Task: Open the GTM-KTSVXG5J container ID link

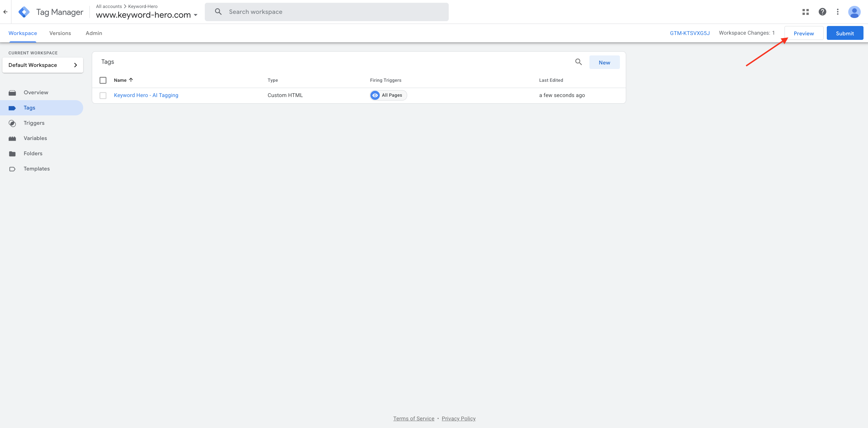Action: (x=690, y=33)
